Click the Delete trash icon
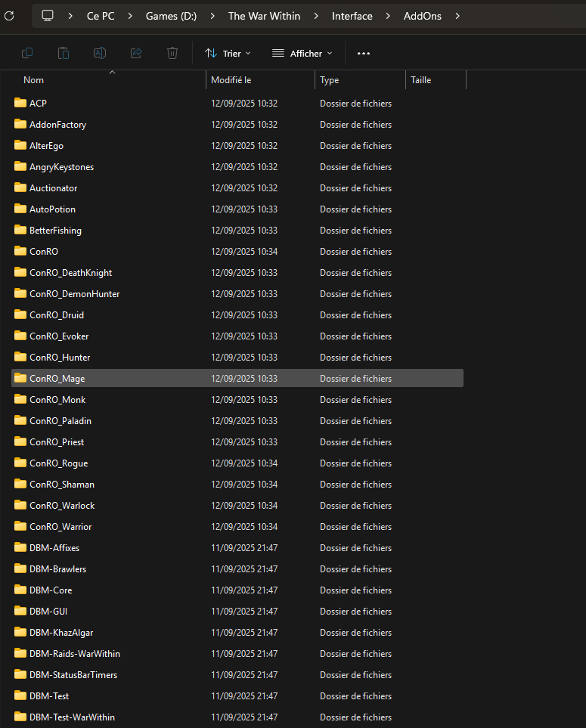Viewport: 586px width, 728px height. click(x=172, y=53)
